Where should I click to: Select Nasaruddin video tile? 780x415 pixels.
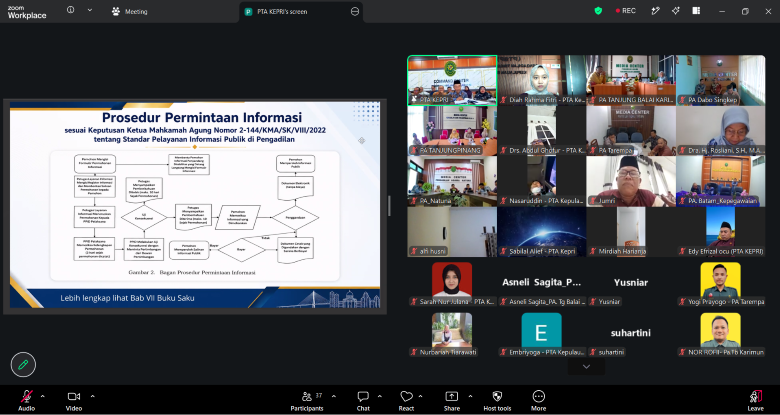[542, 181]
